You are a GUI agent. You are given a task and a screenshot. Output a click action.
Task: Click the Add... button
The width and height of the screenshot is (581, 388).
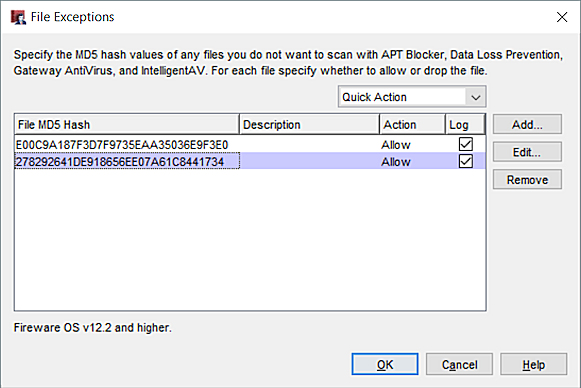pyautogui.click(x=527, y=125)
